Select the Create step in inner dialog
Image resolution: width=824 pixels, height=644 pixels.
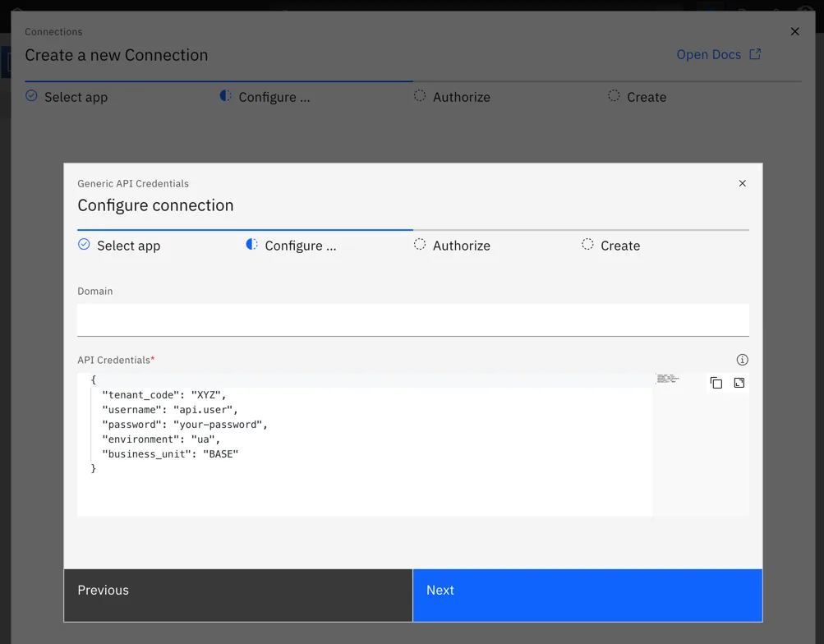click(x=610, y=246)
